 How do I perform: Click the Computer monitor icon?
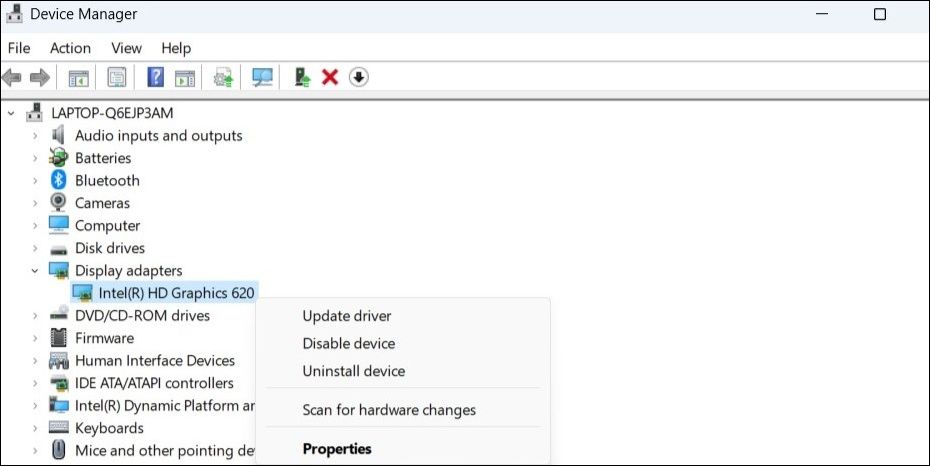pyautogui.click(x=59, y=225)
